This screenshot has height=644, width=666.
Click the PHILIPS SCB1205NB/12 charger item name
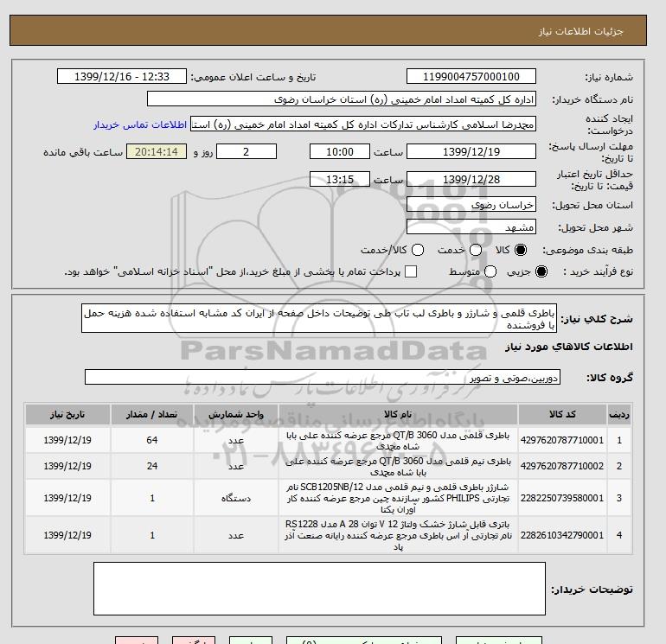coord(398,498)
